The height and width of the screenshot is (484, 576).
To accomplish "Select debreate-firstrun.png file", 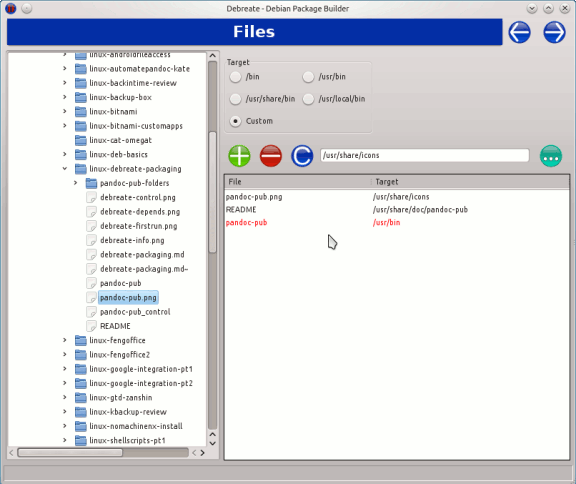I will (x=138, y=226).
